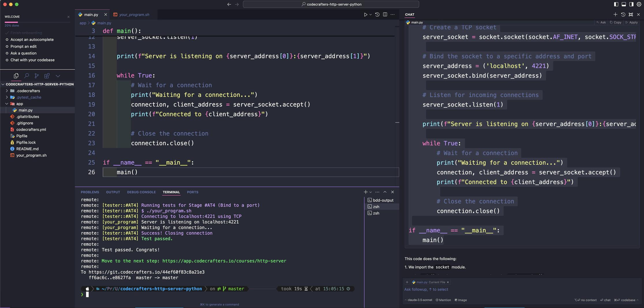Switch to the PROBLEMS panel tab
Viewport: 644px width, 308px height.
90,192
